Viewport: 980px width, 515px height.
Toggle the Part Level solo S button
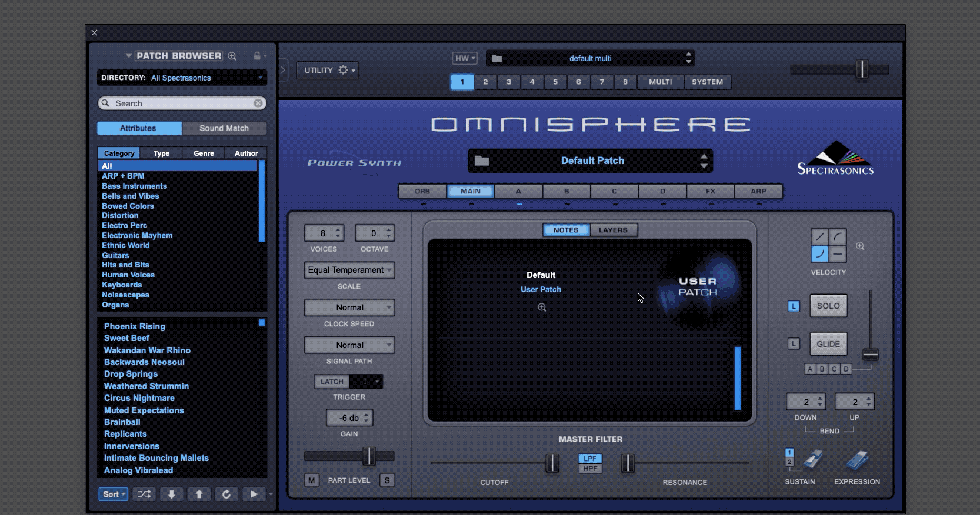(387, 480)
